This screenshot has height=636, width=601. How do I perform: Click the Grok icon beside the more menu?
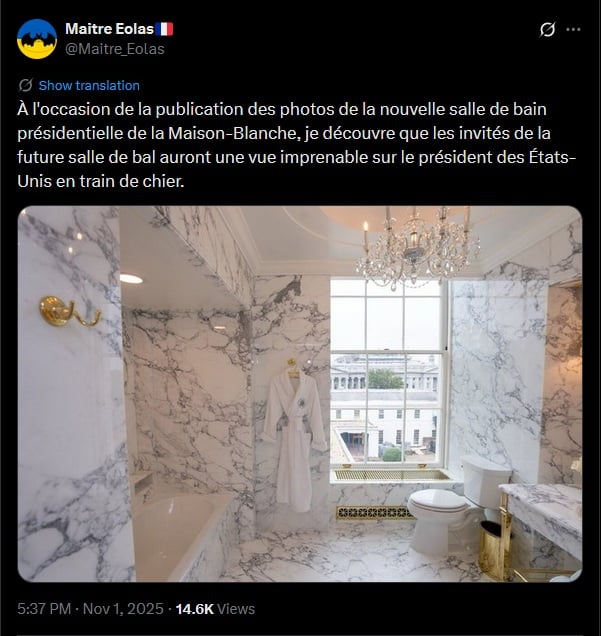[x=547, y=29]
